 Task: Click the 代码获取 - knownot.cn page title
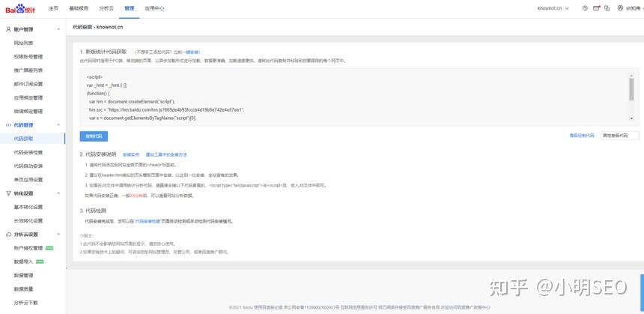click(98, 27)
